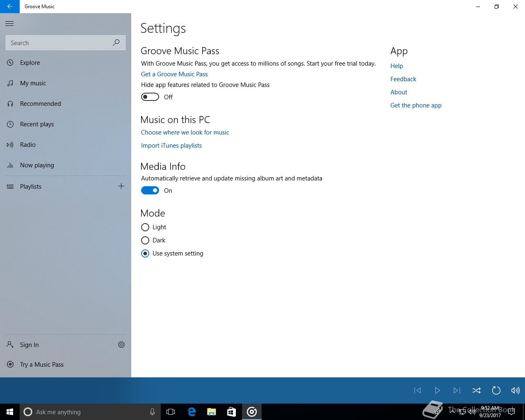Open the Get a Groove Music Pass link
Viewport: 525px width, 420px height.
click(174, 74)
